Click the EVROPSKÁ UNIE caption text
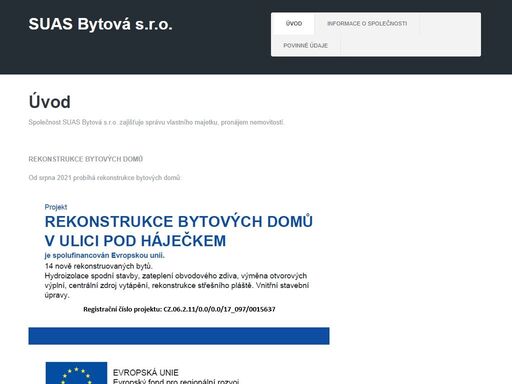This screenshot has width=512, height=384. (146, 372)
